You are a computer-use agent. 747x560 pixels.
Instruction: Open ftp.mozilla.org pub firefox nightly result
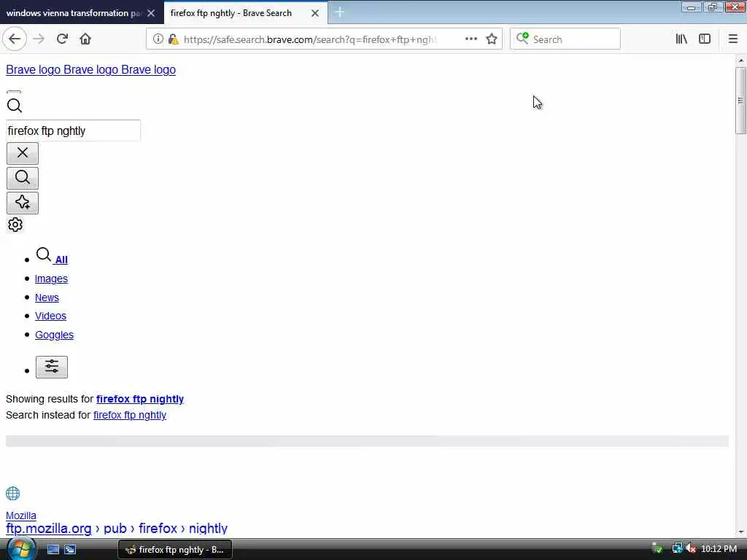[117, 528]
